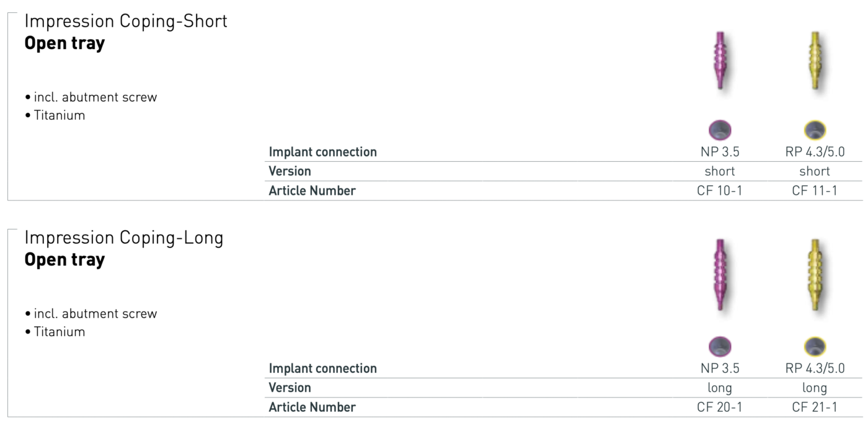This screenshot has width=868, height=428.
Task: Click the Version row label in Long section
Action: 290,388
